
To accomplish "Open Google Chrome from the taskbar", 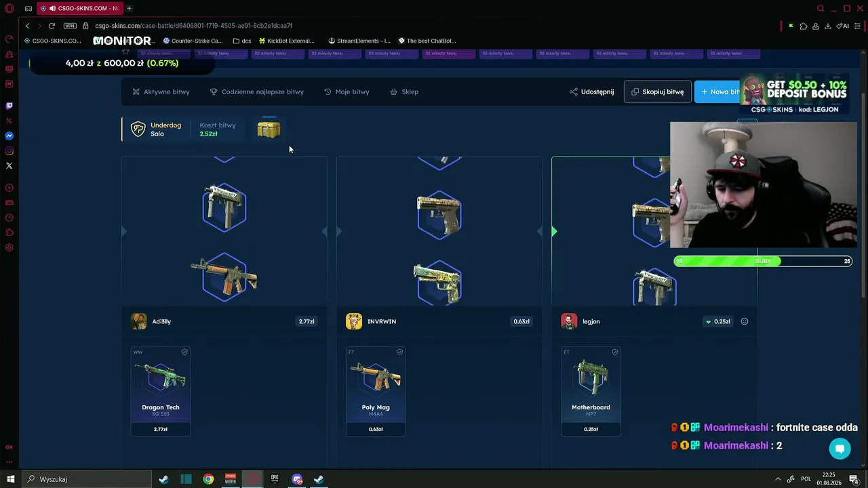I will (208, 479).
